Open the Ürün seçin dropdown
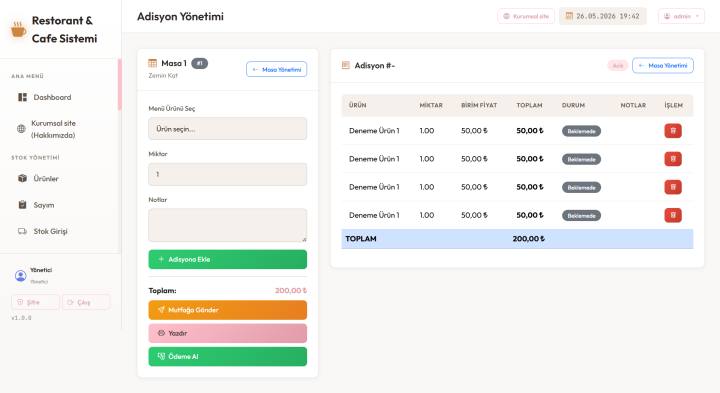720x393 pixels. (x=227, y=129)
